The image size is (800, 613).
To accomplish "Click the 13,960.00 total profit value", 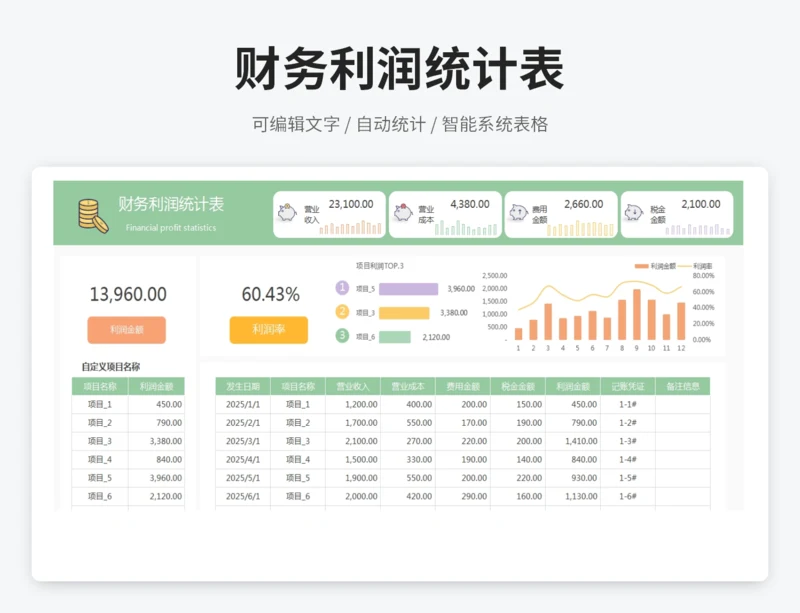I will (128, 295).
